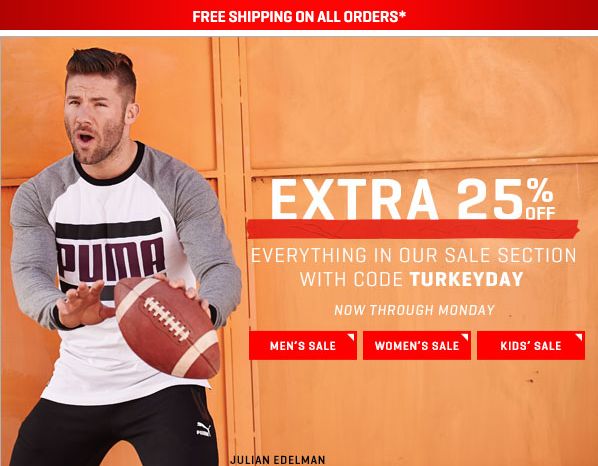Go to the Kids' Sale button
The image size is (598, 466).
(x=531, y=345)
